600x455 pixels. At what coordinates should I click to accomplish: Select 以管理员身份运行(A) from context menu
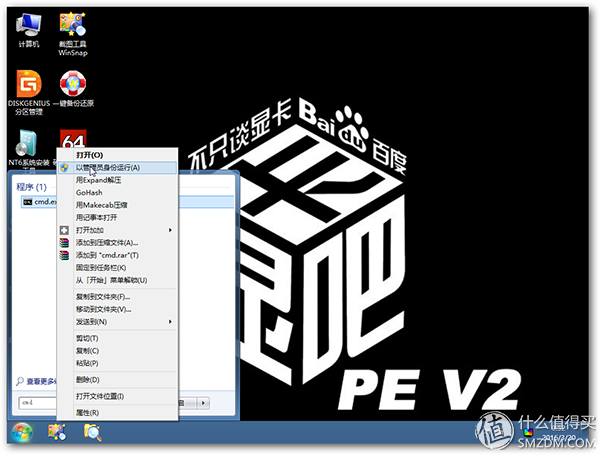tap(117, 168)
